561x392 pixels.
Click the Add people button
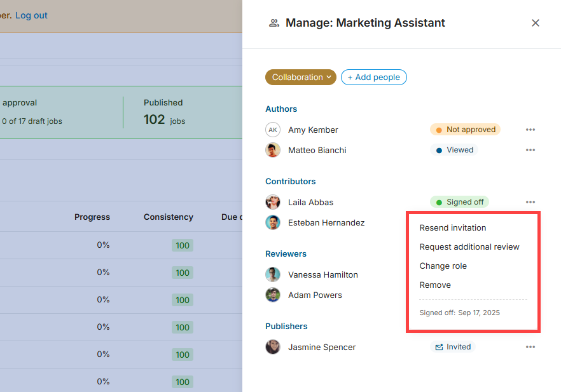pyautogui.click(x=373, y=77)
